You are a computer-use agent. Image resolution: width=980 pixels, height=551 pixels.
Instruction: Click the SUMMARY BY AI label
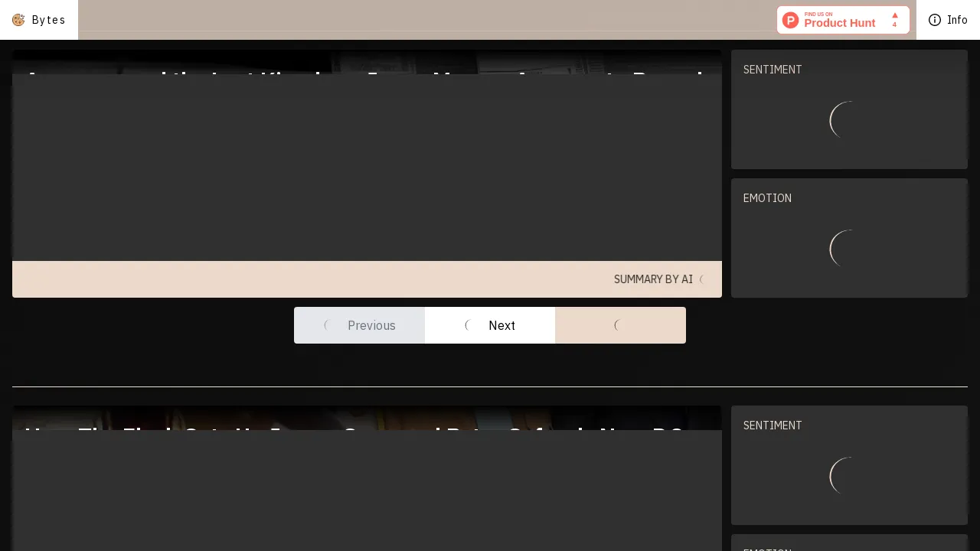653,279
